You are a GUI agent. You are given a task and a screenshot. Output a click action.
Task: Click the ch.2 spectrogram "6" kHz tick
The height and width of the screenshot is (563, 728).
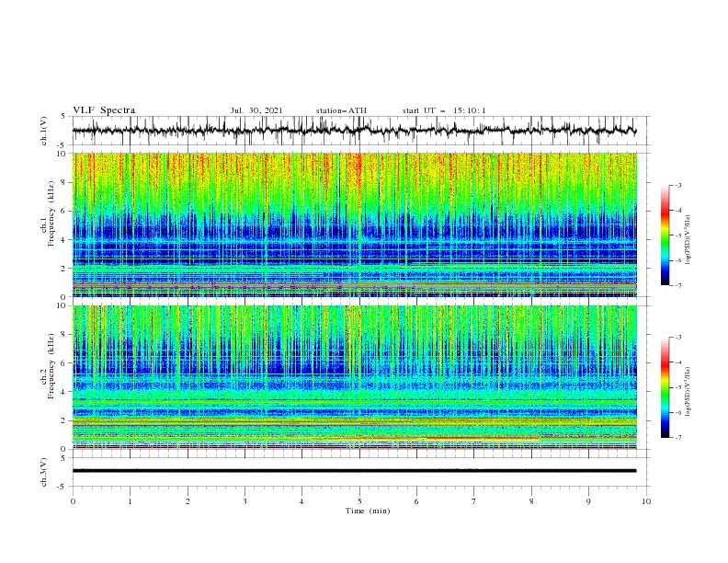(65, 363)
